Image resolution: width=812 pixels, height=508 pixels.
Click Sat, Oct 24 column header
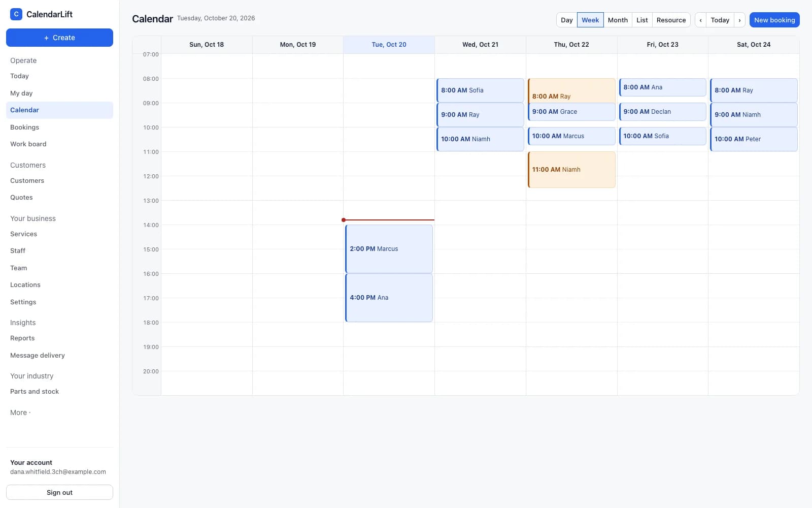754,45
